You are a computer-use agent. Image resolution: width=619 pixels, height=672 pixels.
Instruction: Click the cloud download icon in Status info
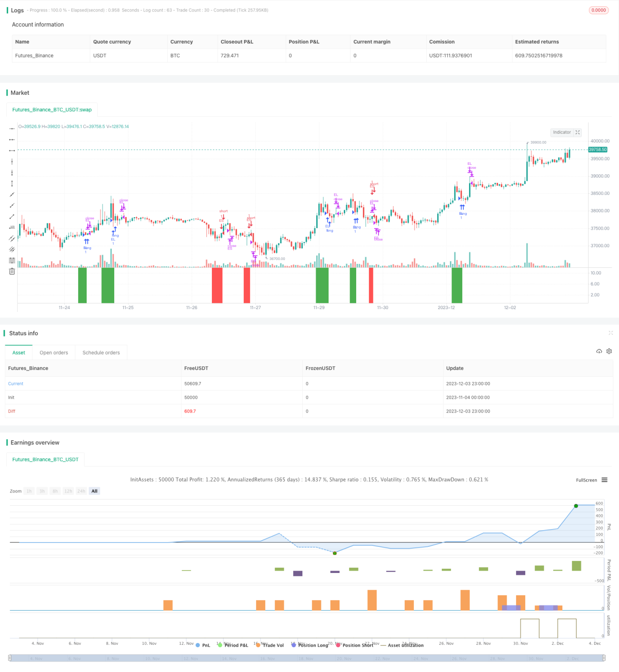(599, 351)
